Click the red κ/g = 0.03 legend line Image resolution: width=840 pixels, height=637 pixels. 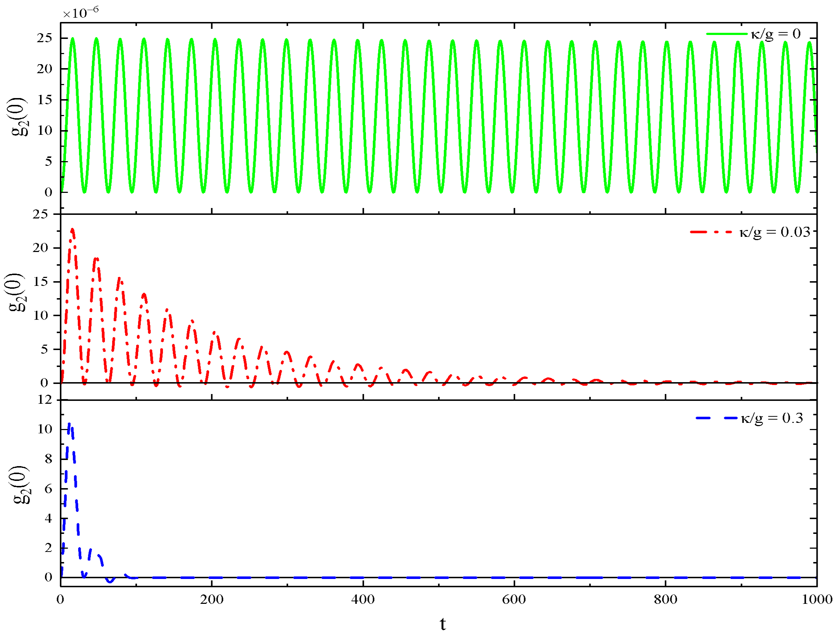tap(711, 231)
